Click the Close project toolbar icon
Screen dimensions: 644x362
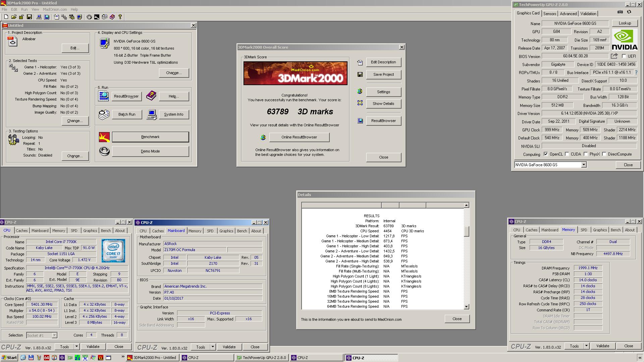21,17
